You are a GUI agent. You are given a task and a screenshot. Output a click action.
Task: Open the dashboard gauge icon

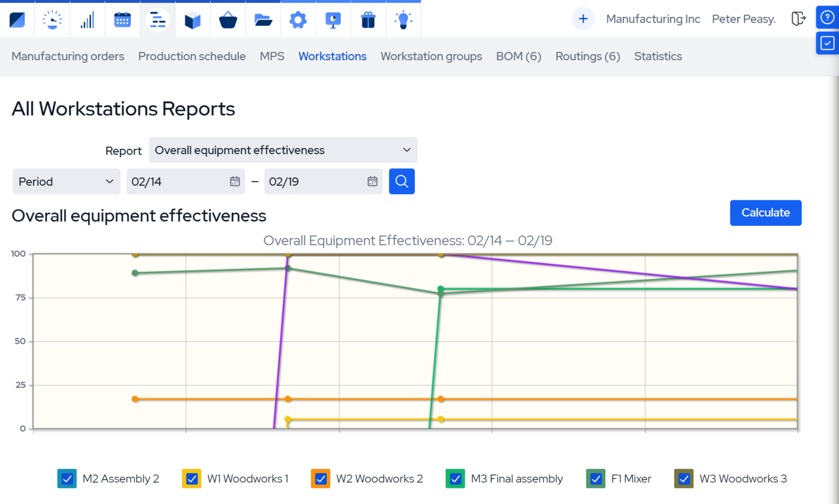(52, 20)
